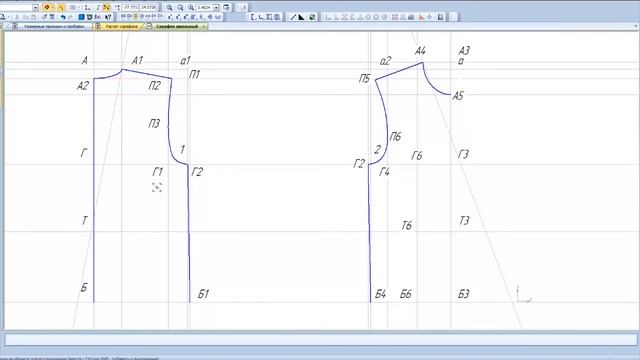Image resolution: width=640 pixels, height=360 pixels.
Task: Select the point label Б3
Action: [464, 294]
